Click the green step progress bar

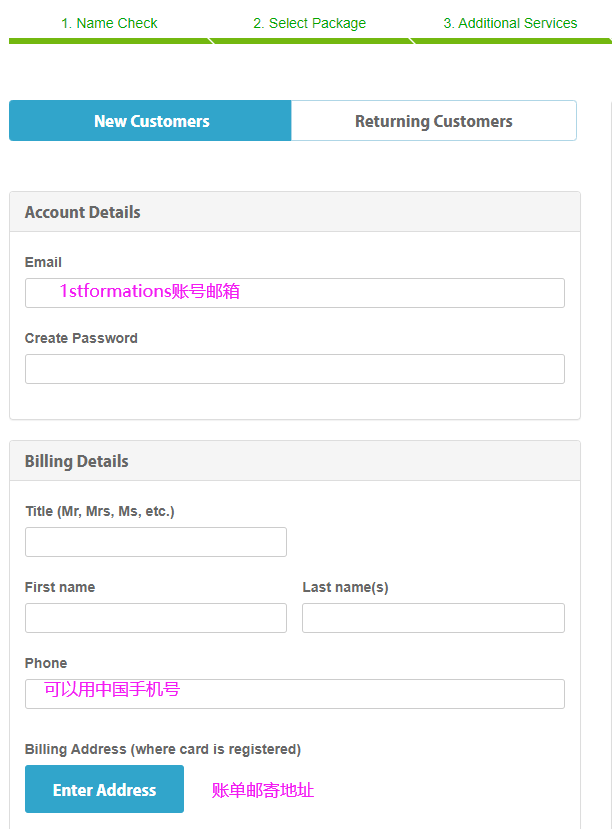(x=306, y=41)
